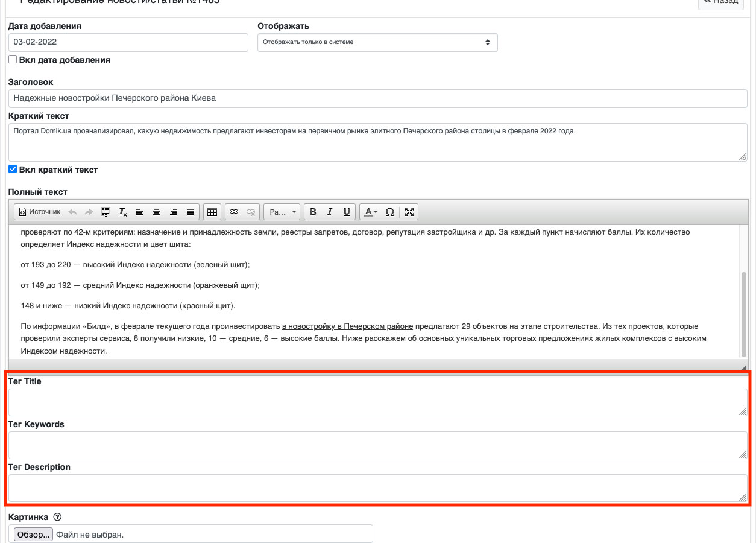Screen dimensions: 756x543
Task: Click the editor vertical scrollbar thumb
Action: pos(744,314)
